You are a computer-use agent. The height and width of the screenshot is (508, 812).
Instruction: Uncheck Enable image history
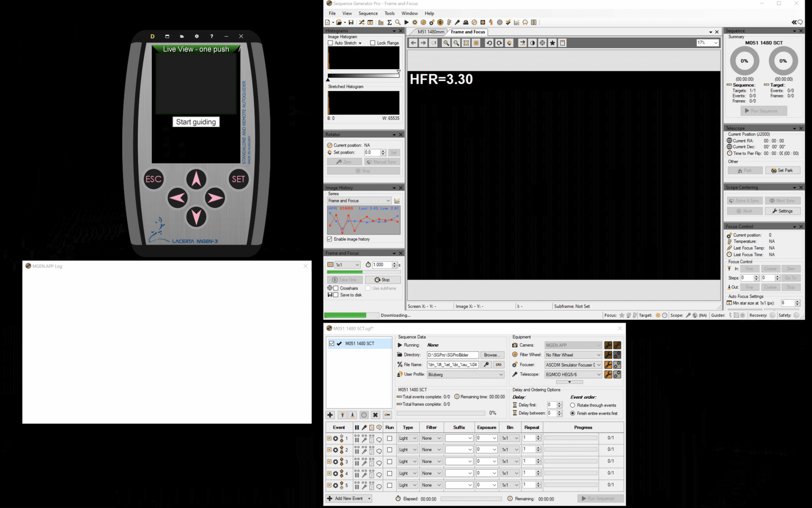pos(330,239)
